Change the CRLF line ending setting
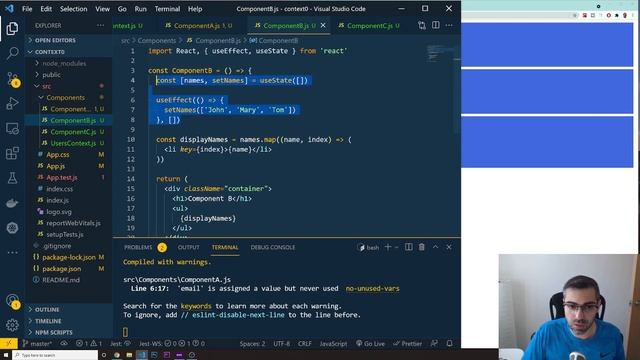 click(x=304, y=344)
